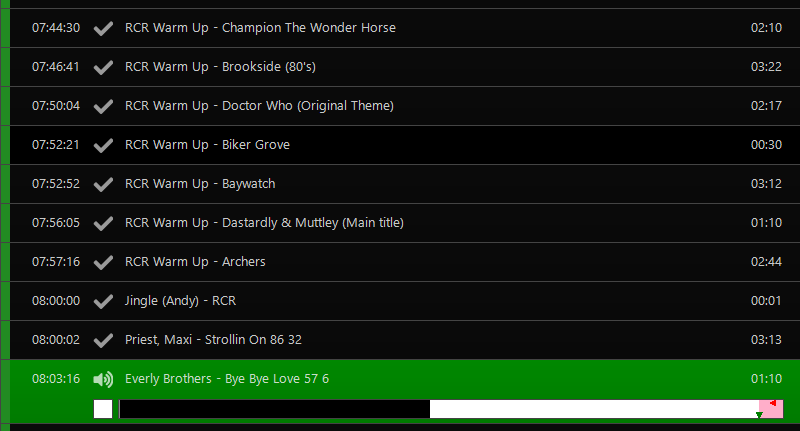Image resolution: width=800 pixels, height=431 pixels.
Task: Click the 08:00:00 start time of Jingle
Action: point(56,301)
